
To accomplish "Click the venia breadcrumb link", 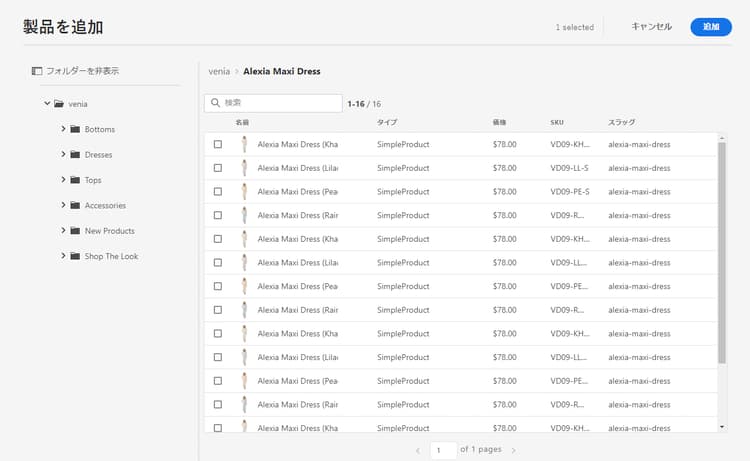I will pyautogui.click(x=219, y=71).
